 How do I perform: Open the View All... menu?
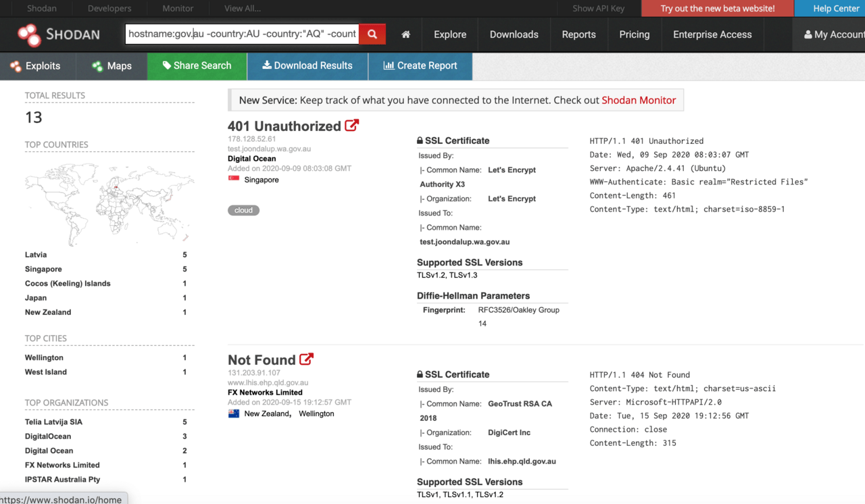(x=243, y=8)
